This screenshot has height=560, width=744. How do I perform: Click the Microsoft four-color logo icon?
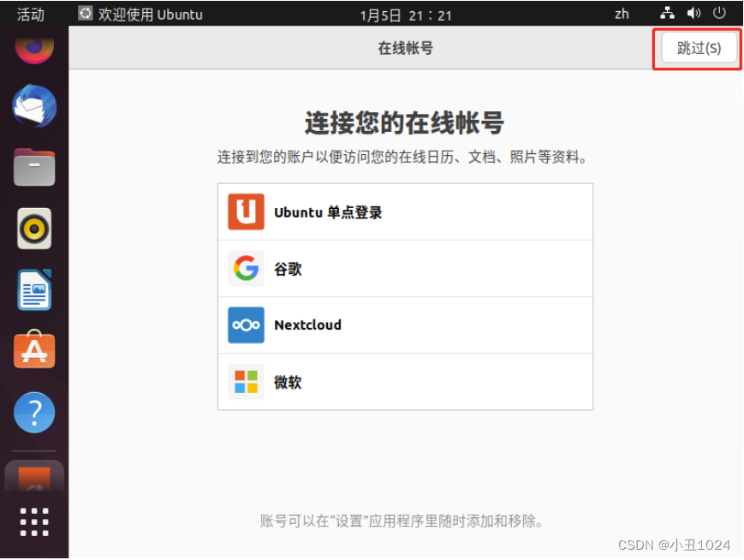(x=246, y=382)
